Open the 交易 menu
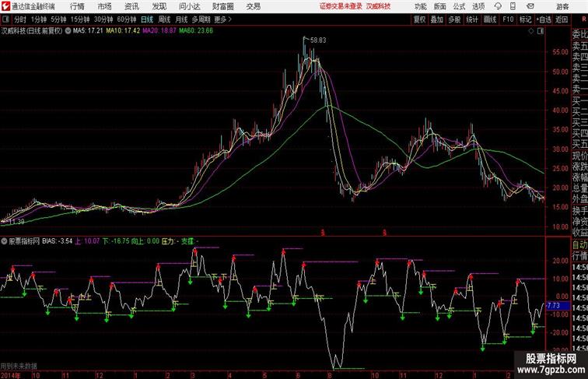The image size is (588, 379). pos(253,6)
